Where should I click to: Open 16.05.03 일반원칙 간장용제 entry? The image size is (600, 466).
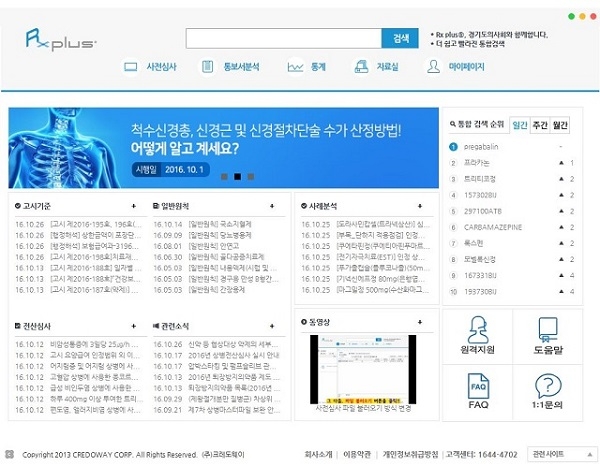point(199,290)
